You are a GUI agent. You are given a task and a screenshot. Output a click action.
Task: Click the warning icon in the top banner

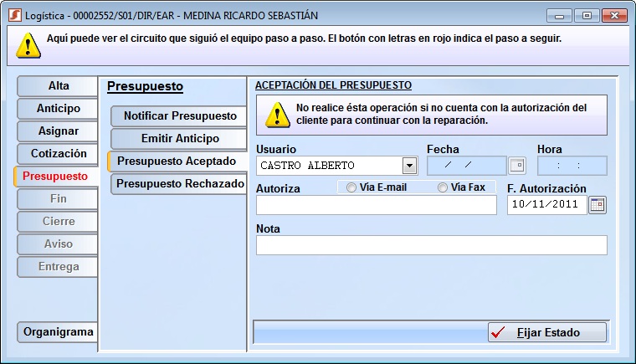coord(29,44)
